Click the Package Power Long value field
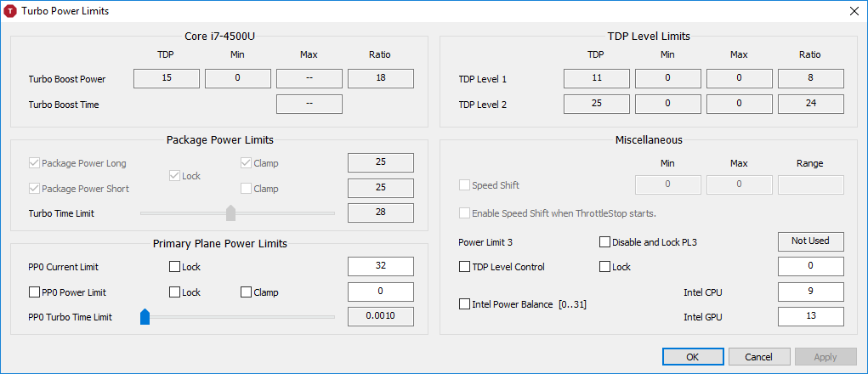 pos(381,162)
